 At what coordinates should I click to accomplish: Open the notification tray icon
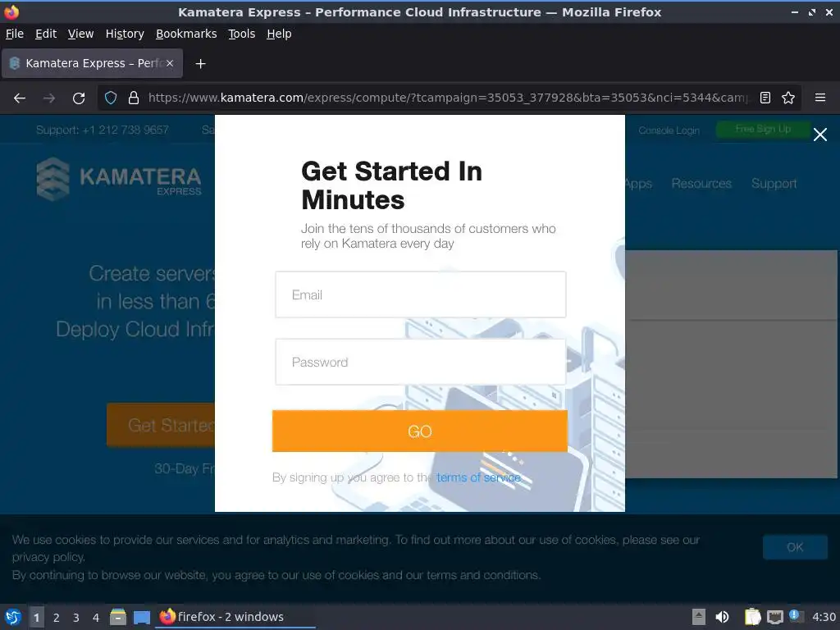click(796, 616)
